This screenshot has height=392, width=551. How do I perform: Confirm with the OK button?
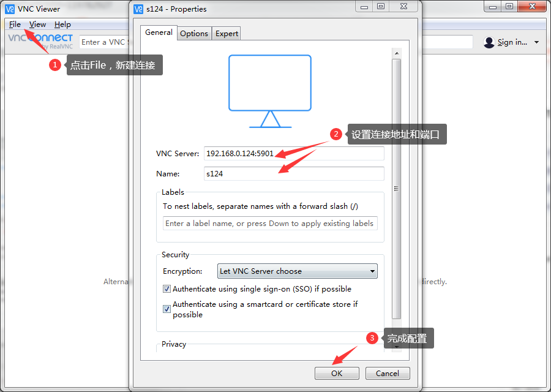click(x=337, y=374)
